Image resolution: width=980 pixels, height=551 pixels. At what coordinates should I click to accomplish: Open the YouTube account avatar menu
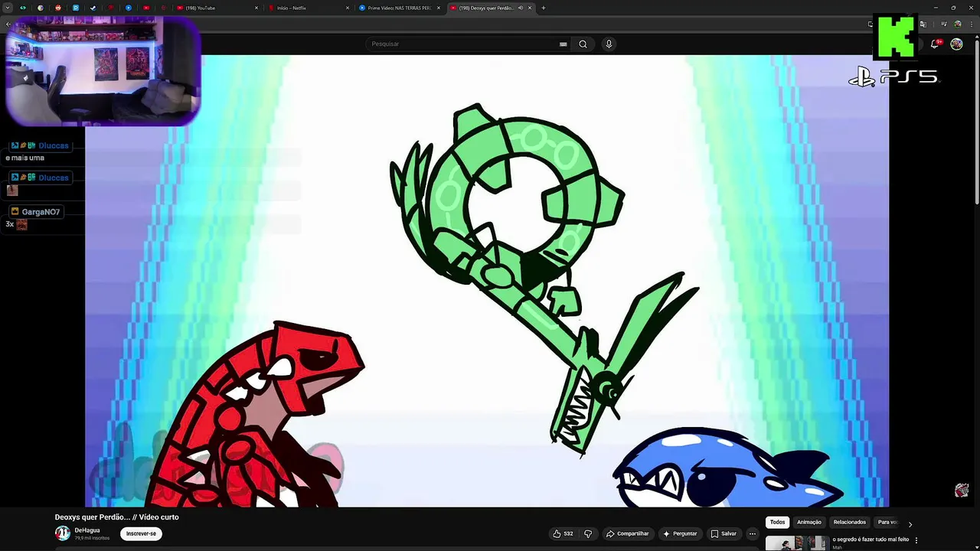[x=956, y=44]
